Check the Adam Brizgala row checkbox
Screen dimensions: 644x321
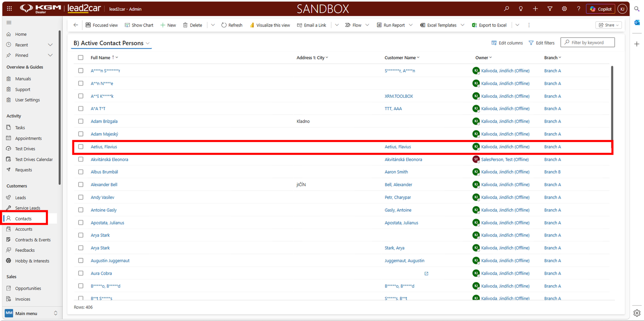point(81,121)
